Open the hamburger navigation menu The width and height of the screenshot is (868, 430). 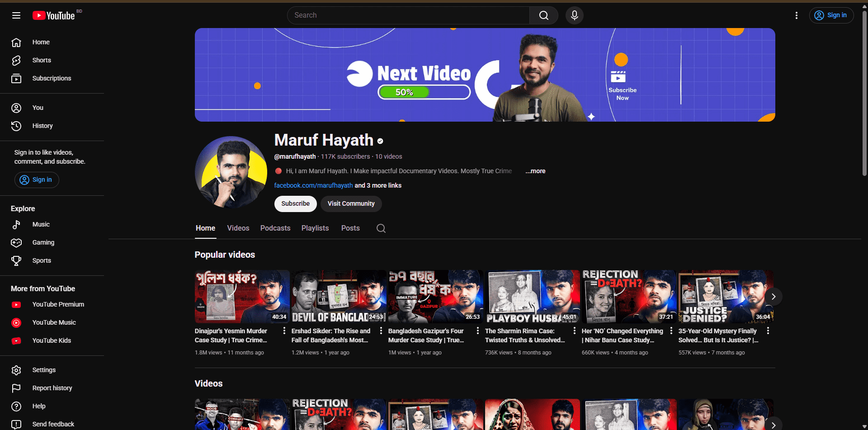[x=16, y=15]
